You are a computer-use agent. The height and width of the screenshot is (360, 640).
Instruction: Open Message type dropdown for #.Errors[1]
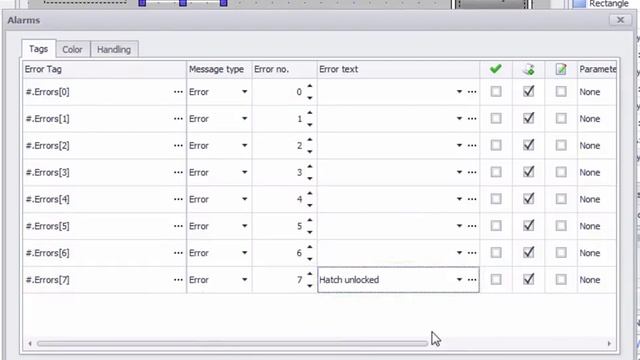click(244, 119)
